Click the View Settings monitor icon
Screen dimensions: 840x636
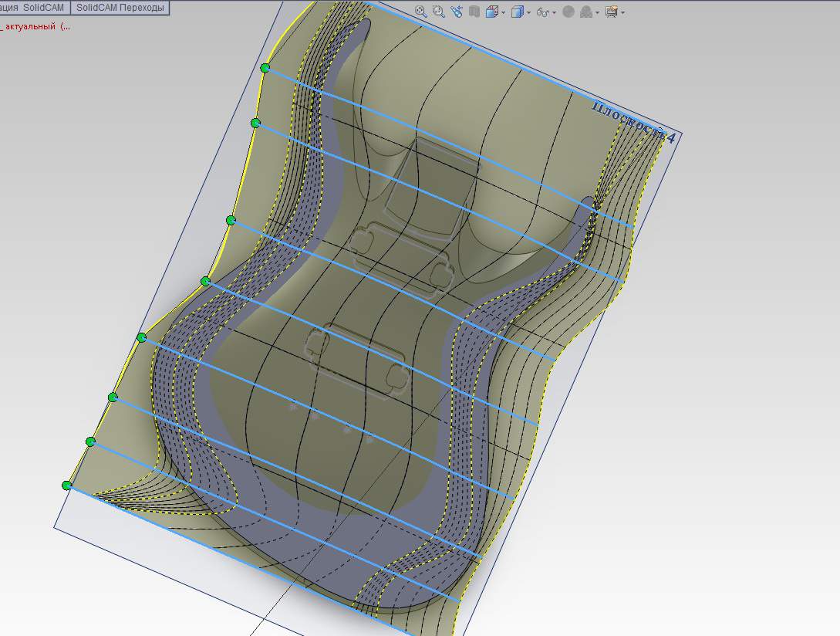pos(611,12)
